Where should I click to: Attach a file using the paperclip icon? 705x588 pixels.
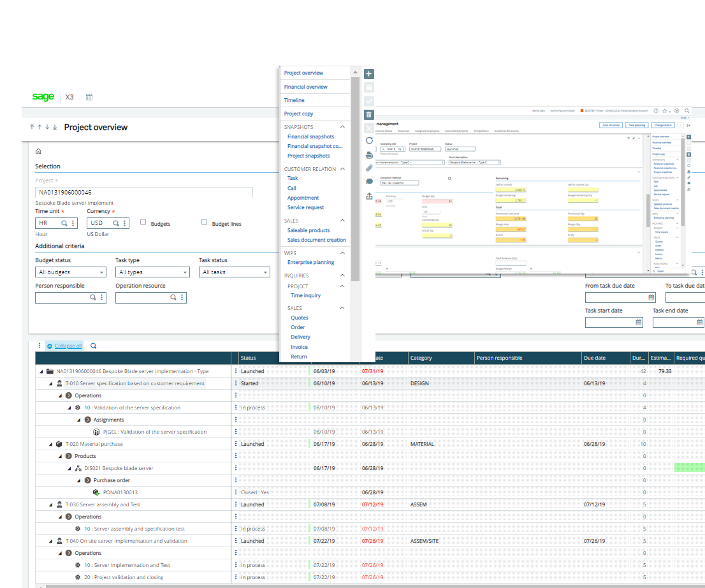[x=368, y=168]
